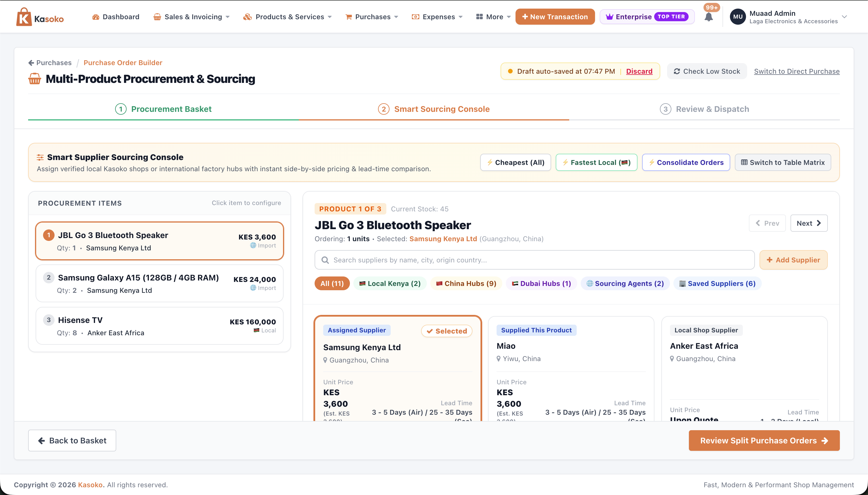This screenshot has height=495, width=868.
Task: Go to Procurement Basket step tab
Action: pos(163,109)
